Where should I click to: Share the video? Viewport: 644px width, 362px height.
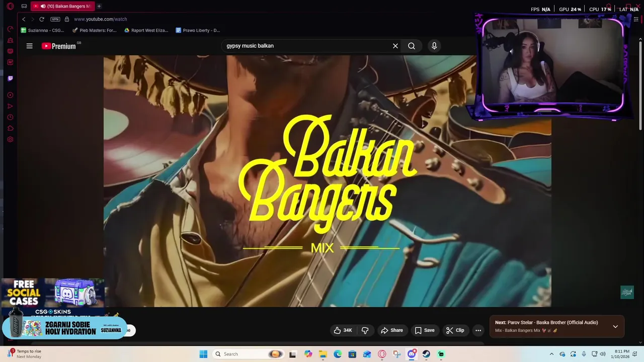392,330
